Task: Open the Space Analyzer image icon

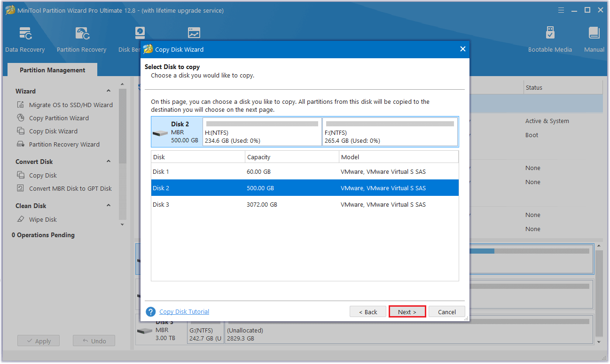Action: point(194,33)
